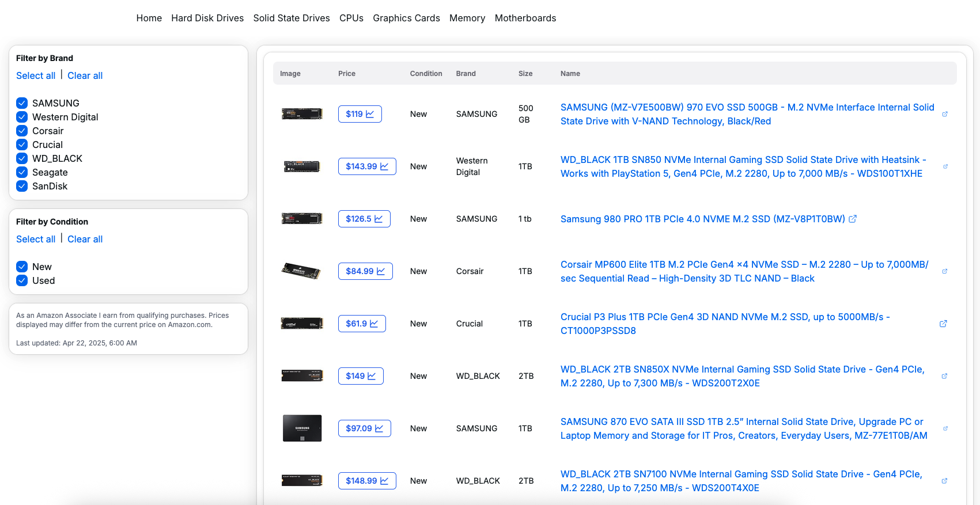Click the Crucial P3 Plus product thumbnail
The height and width of the screenshot is (505, 980).
point(302,324)
